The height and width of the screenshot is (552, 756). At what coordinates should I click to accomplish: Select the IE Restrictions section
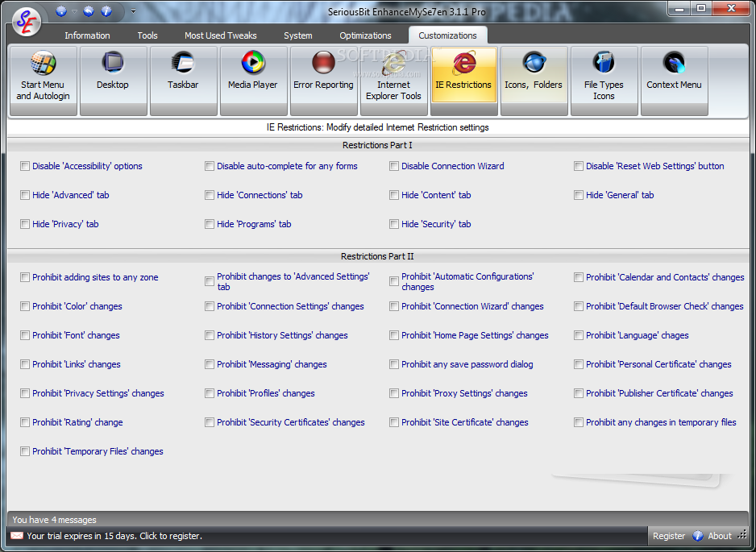(463, 81)
